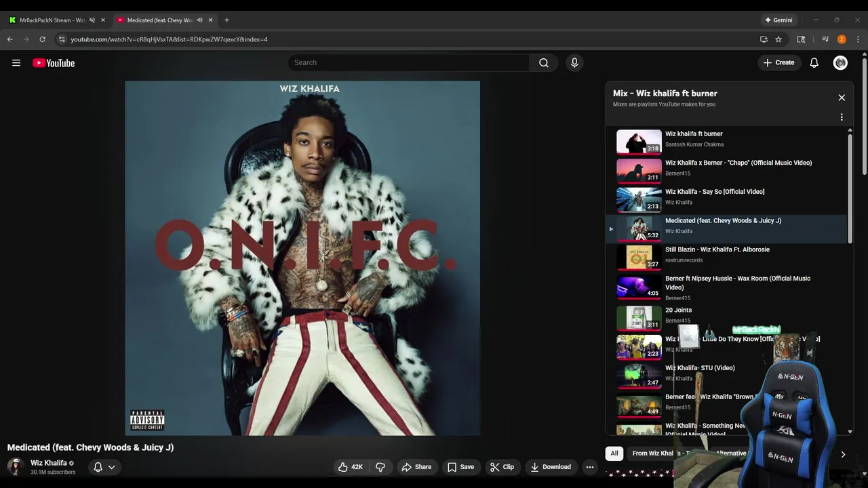Click the O.N.I.F.C. album art video player
The height and width of the screenshot is (488, 868).
[302, 258]
